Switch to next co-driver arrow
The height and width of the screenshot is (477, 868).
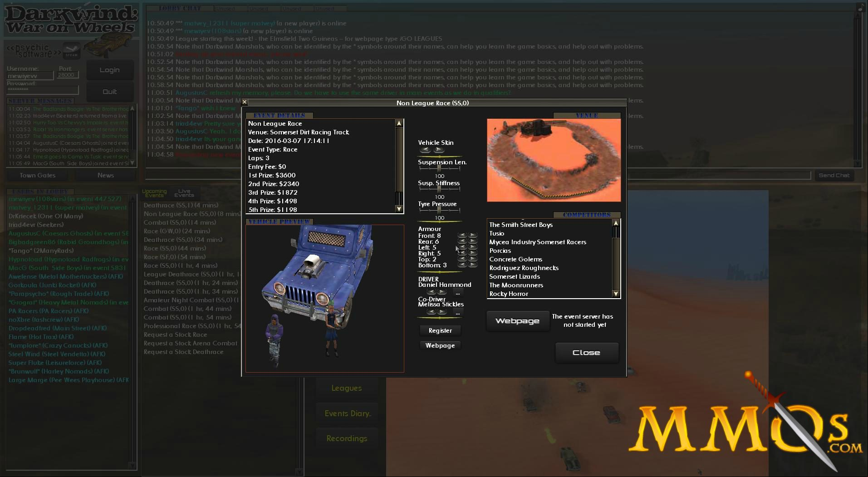[442, 312]
